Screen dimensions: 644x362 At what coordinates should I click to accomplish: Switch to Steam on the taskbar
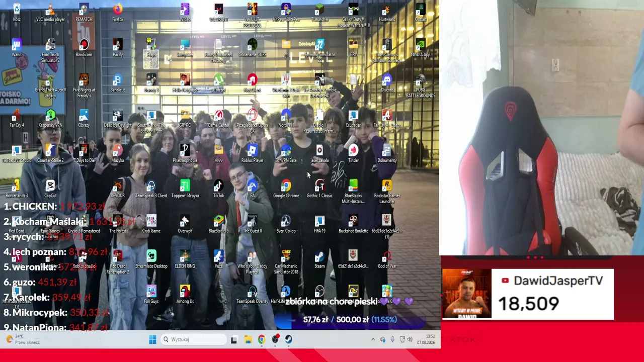click(288, 339)
